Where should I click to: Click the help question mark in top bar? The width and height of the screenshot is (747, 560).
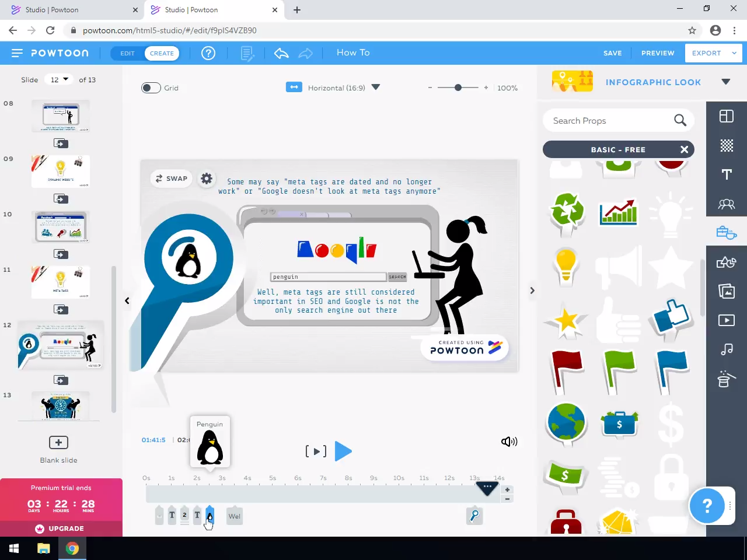[x=208, y=53]
